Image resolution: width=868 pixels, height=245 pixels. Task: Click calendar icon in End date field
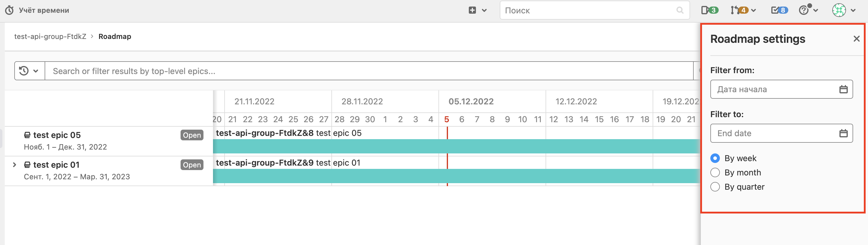tap(843, 134)
